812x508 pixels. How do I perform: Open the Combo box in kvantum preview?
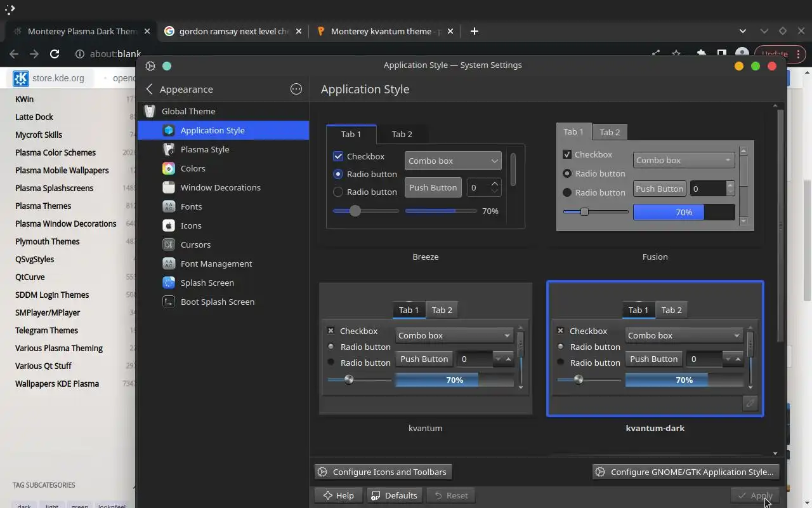454,335
